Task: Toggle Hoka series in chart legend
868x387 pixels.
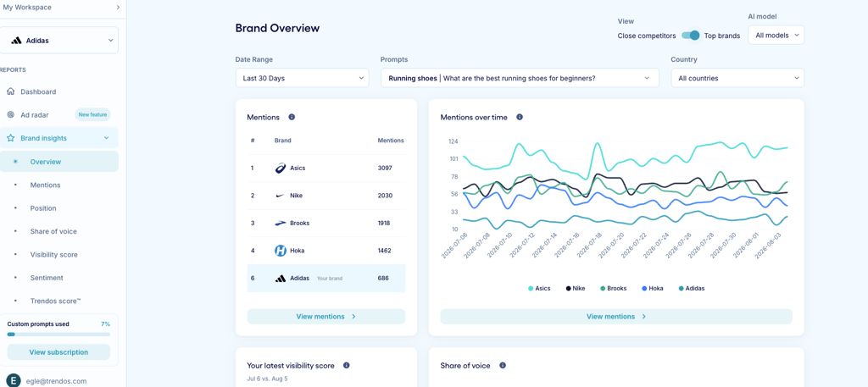Action: click(652, 289)
